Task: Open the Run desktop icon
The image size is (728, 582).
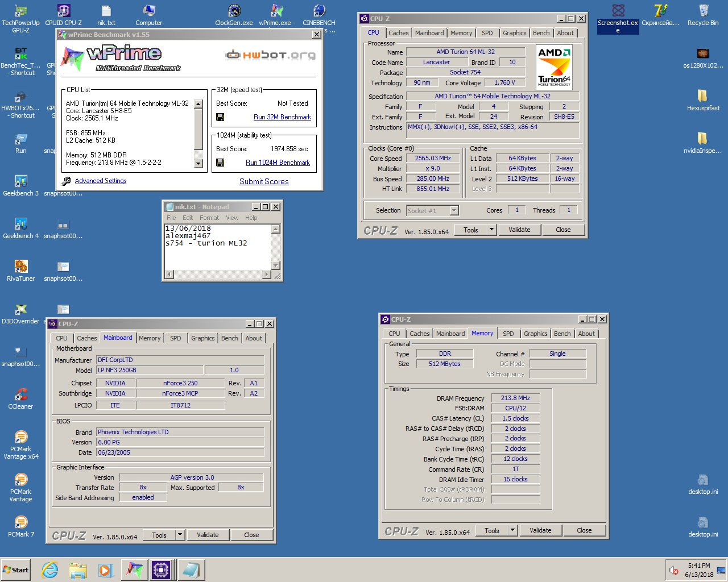Action: (x=21, y=143)
